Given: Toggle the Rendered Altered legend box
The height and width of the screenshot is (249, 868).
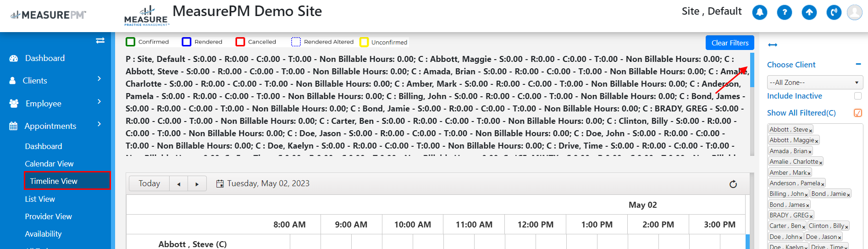Looking at the screenshot, I should [296, 42].
